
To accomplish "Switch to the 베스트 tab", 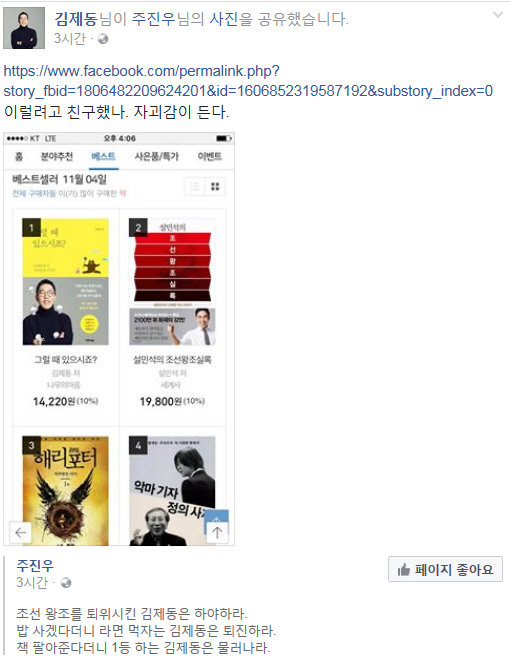I will click(x=104, y=156).
